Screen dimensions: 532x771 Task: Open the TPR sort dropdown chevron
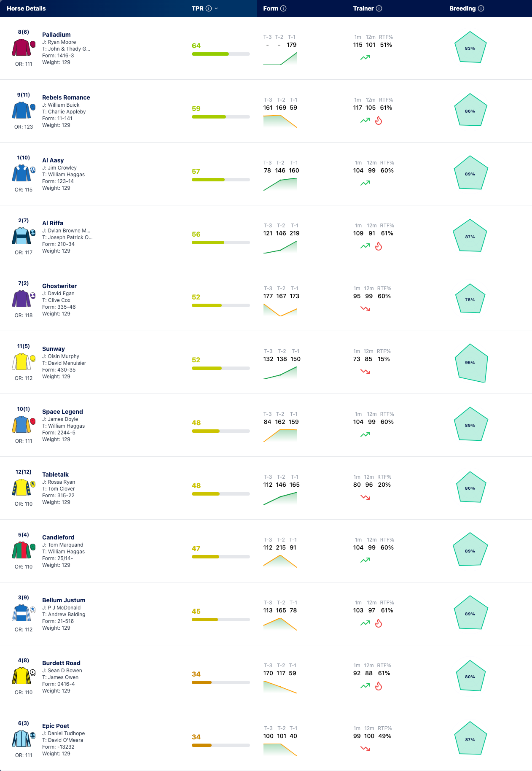(x=216, y=8)
